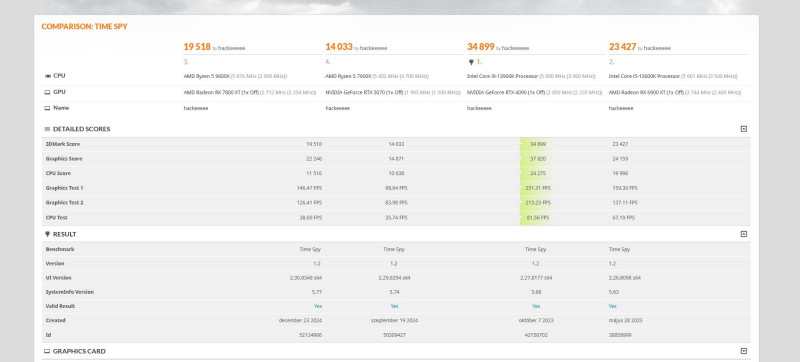Click the Valid Result Yes for május 28 result
Screen dimensions: 800x362
(612, 306)
